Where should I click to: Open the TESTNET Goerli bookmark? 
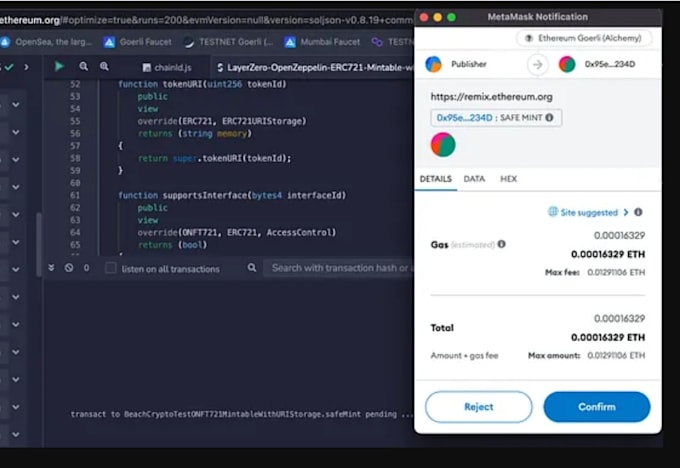[229, 42]
